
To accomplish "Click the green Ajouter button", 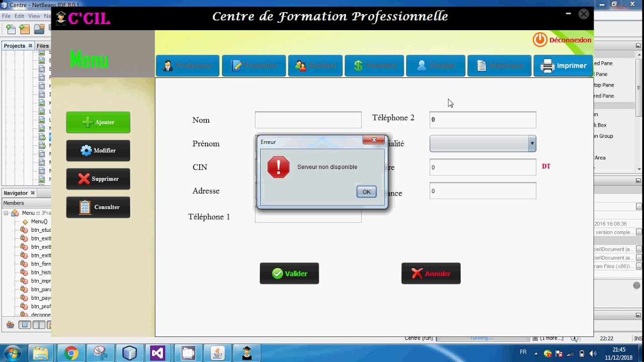I will (x=98, y=122).
